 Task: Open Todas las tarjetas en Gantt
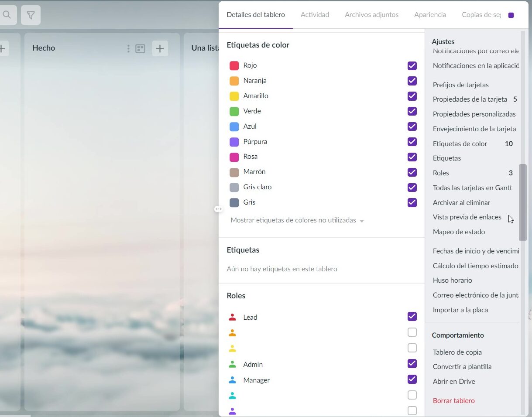click(x=472, y=188)
